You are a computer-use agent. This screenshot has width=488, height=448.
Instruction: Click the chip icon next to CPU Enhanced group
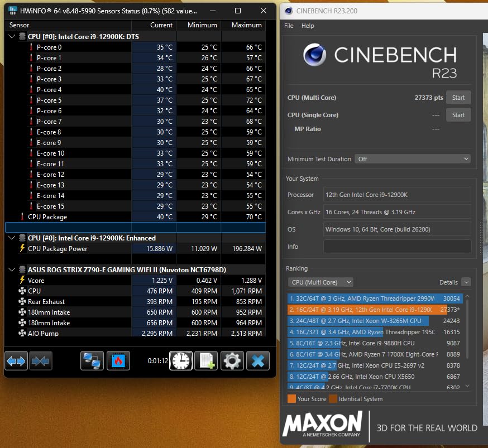22,238
